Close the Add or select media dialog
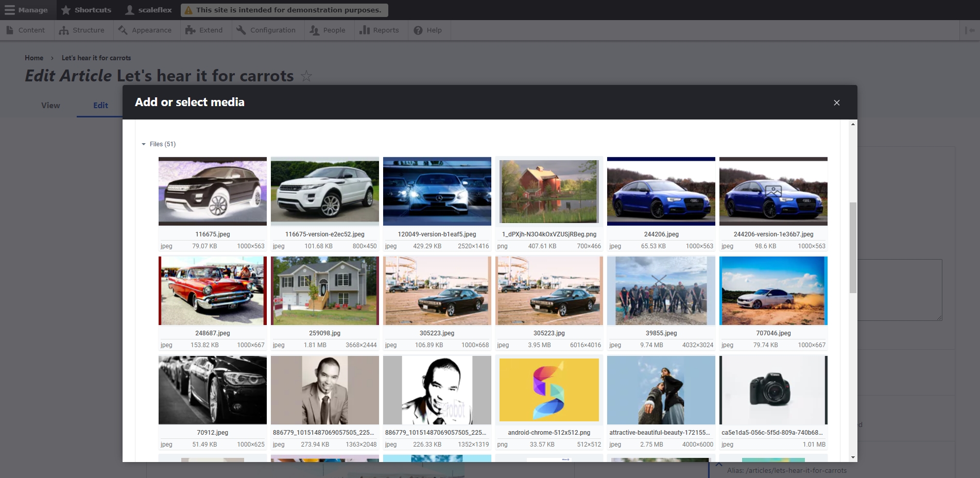980x478 pixels. (x=836, y=103)
